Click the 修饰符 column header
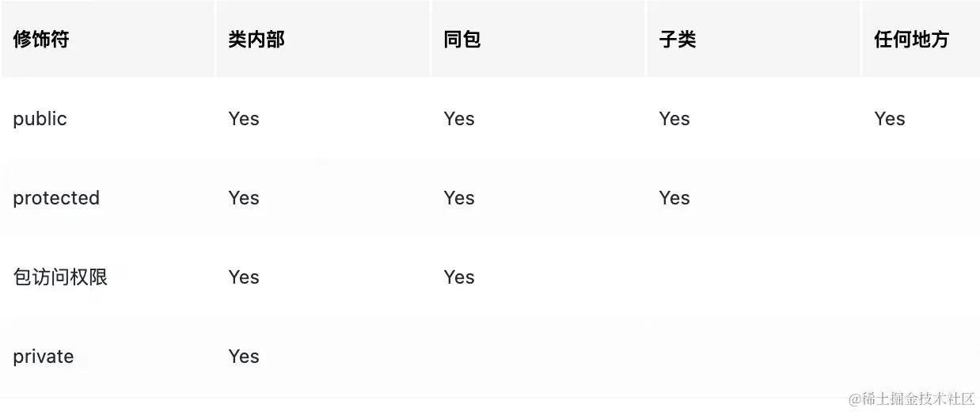 pyautogui.click(x=41, y=40)
